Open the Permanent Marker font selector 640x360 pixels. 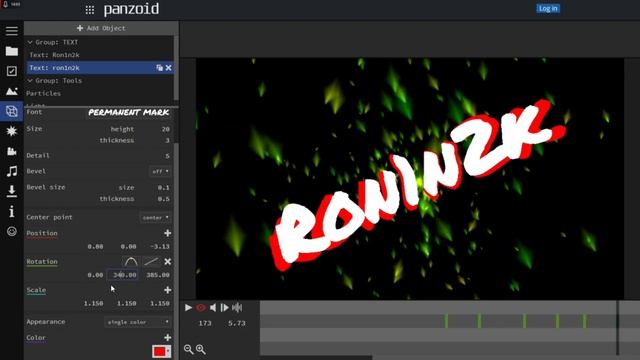pos(129,112)
